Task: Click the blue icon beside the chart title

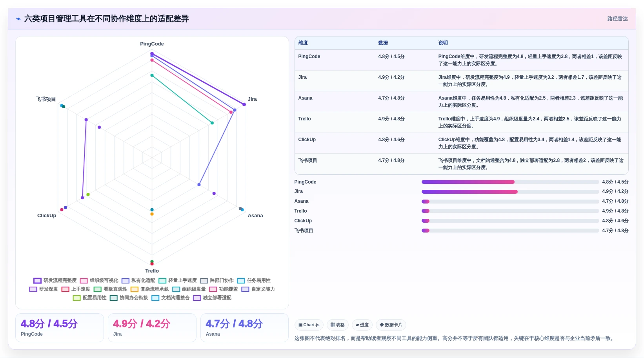Action: tap(18, 19)
